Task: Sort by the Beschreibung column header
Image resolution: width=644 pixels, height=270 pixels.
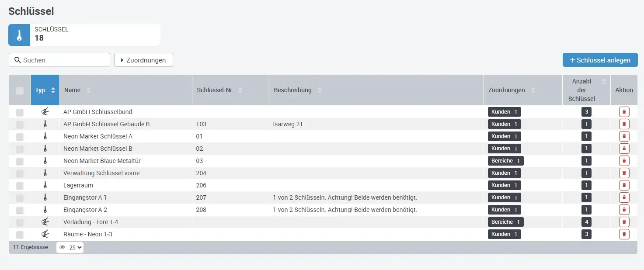Action: click(x=292, y=90)
